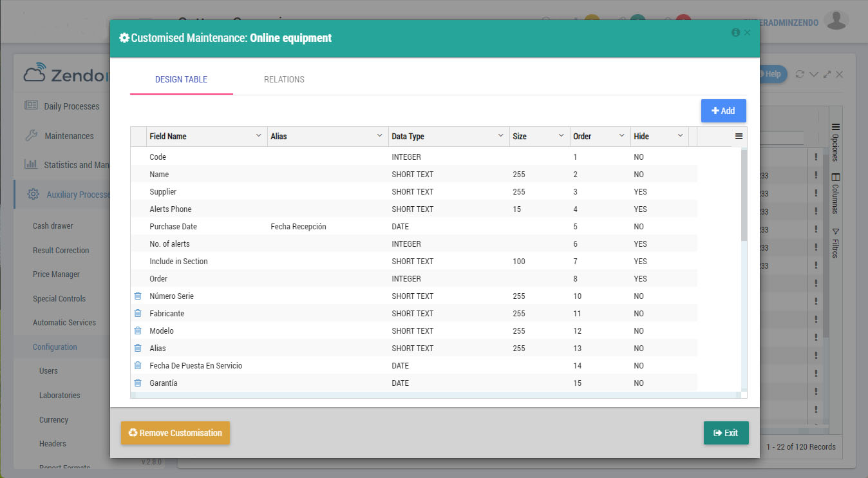868x478 pixels.
Task: Open Automatic Services in sidebar
Action: 64,323
